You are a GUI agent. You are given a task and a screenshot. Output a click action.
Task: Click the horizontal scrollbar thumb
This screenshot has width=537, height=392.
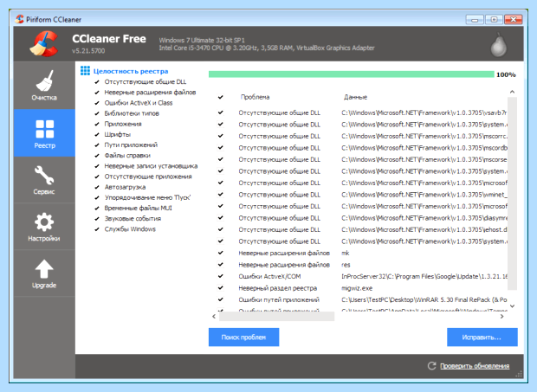point(276,317)
